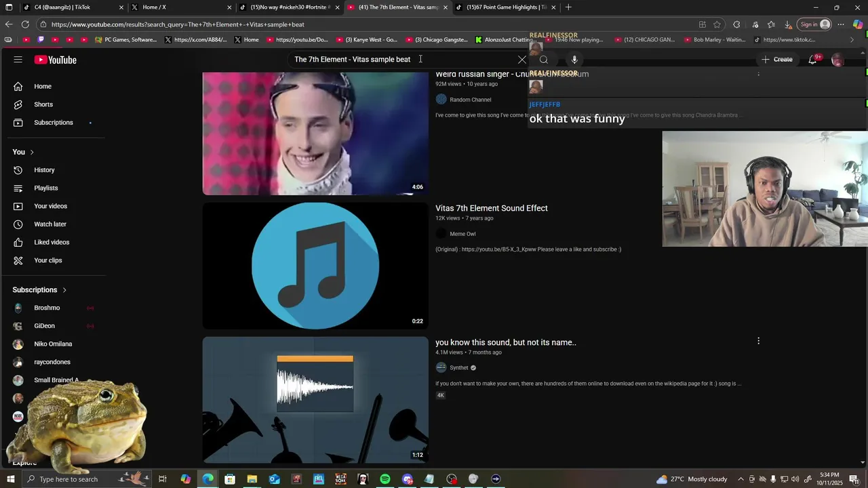Visit the Synthet channel
This screenshot has width=868, height=488.
(x=459, y=368)
